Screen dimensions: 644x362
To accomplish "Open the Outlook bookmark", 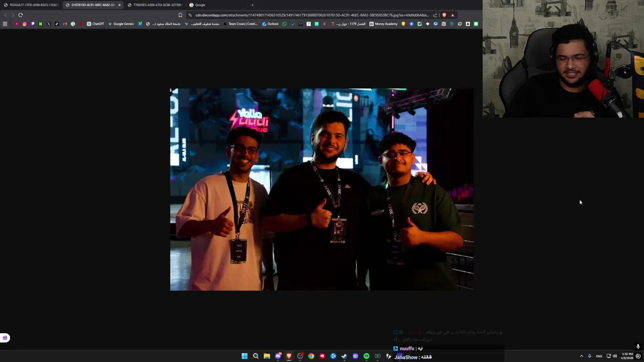I will (270, 24).
